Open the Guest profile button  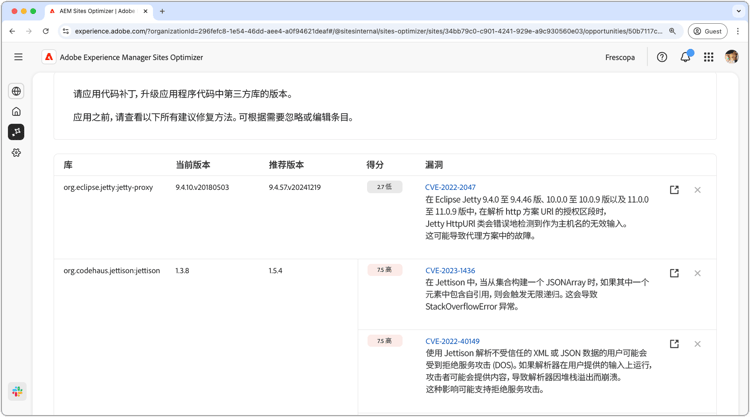tap(707, 31)
